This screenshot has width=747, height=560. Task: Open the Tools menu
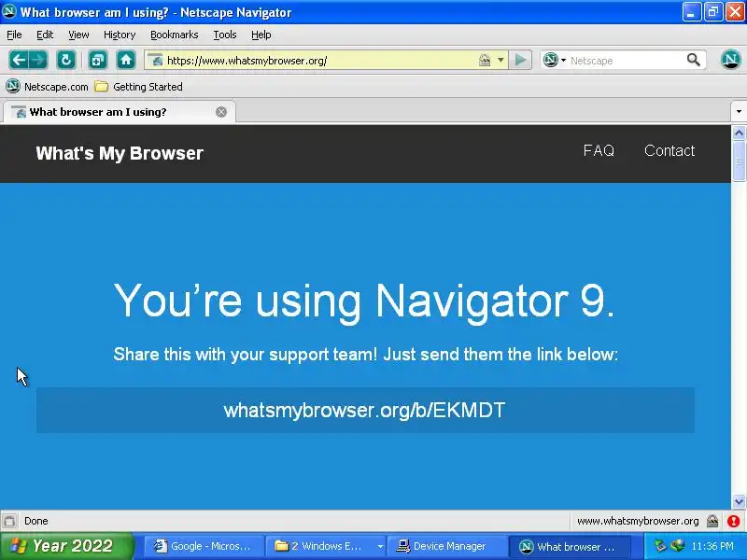pyautogui.click(x=225, y=35)
